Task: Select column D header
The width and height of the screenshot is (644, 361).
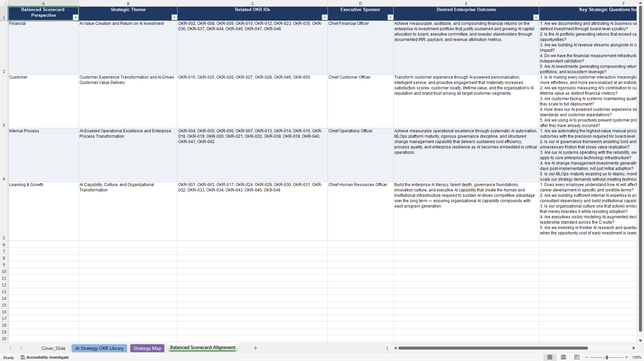Action: [360, 3]
